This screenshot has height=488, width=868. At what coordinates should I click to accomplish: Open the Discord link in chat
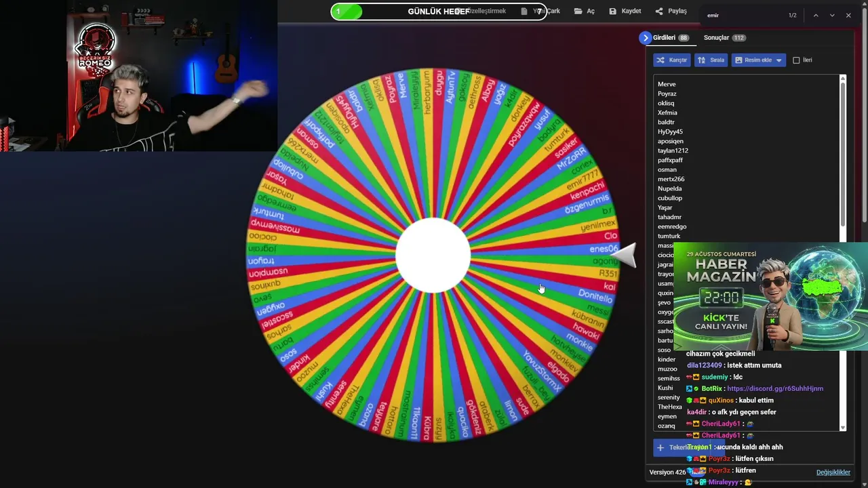775,389
